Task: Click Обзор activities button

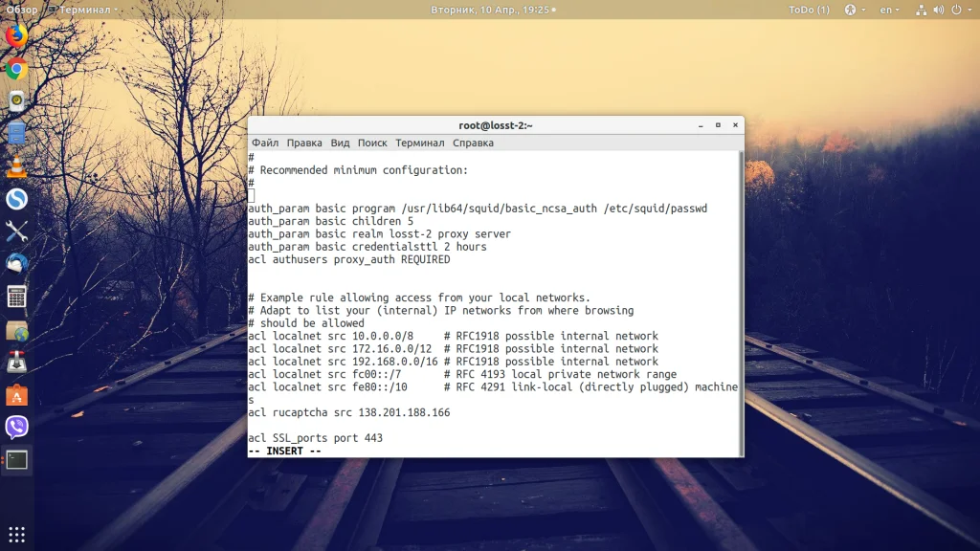Action: (22, 10)
